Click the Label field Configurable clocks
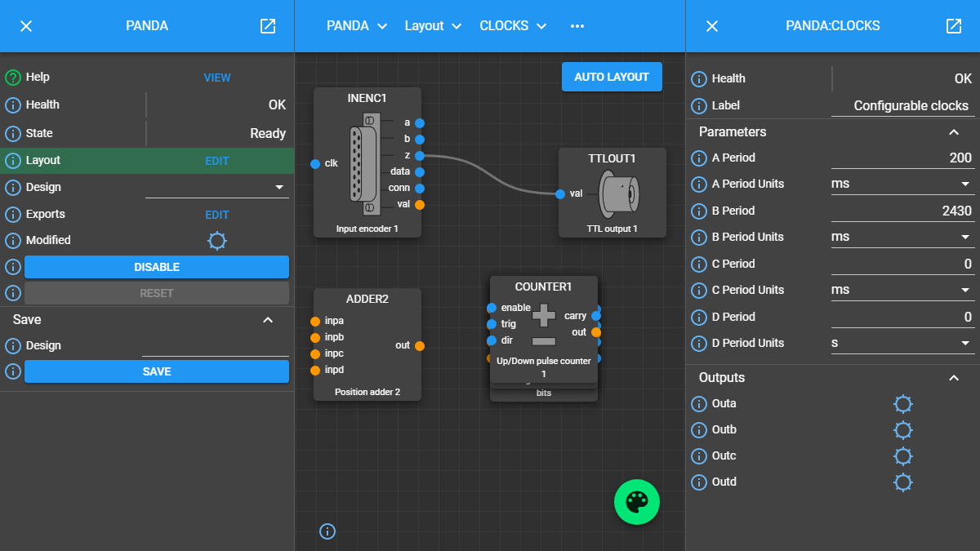Viewport: 980px width, 551px height. point(903,106)
